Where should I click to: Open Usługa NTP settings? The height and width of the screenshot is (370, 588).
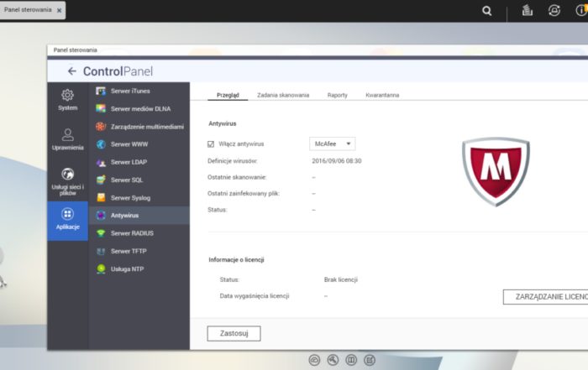(139, 268)
